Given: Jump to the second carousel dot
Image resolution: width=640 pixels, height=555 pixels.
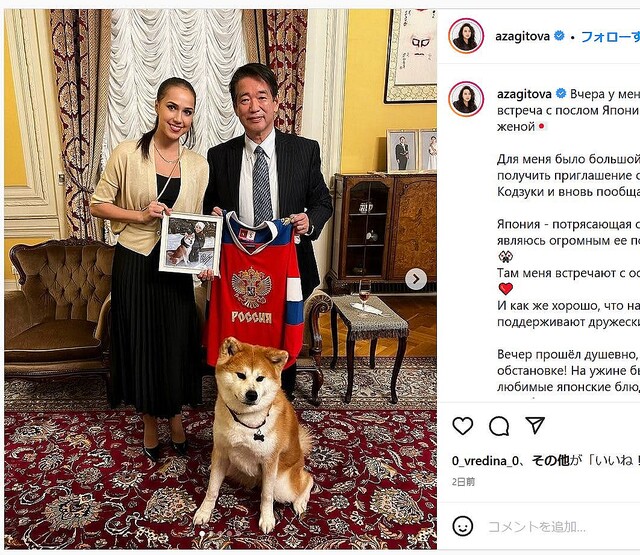Looking at the screenshot, I should click(211, 533).
